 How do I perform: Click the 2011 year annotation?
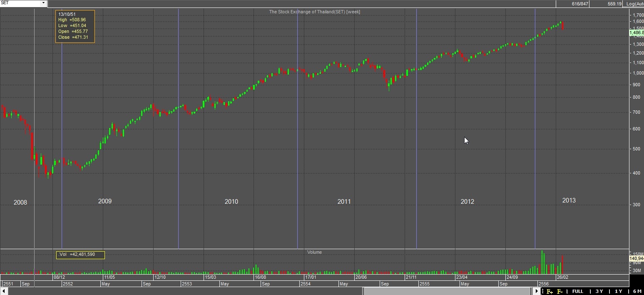pos(344,202)
